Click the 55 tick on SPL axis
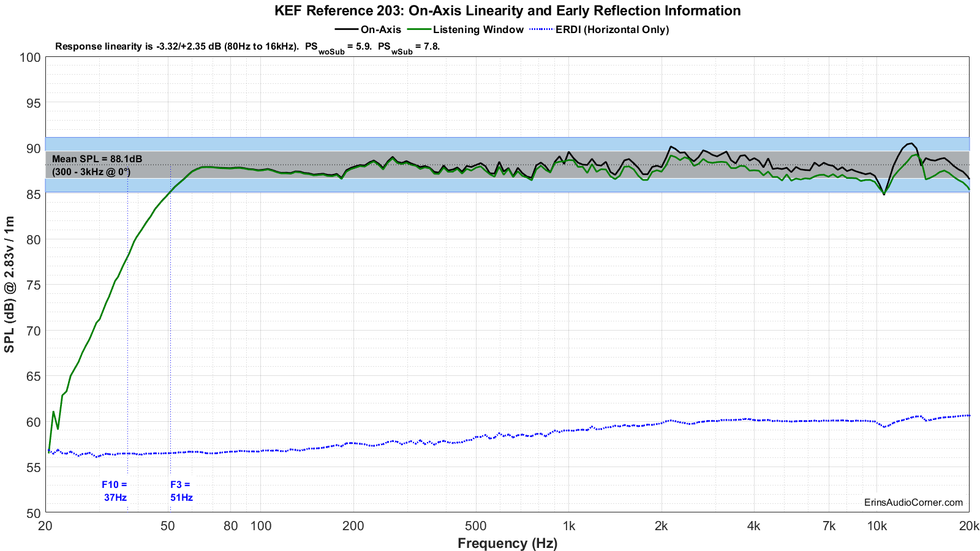Screen dimensions: 980x551 34,468
